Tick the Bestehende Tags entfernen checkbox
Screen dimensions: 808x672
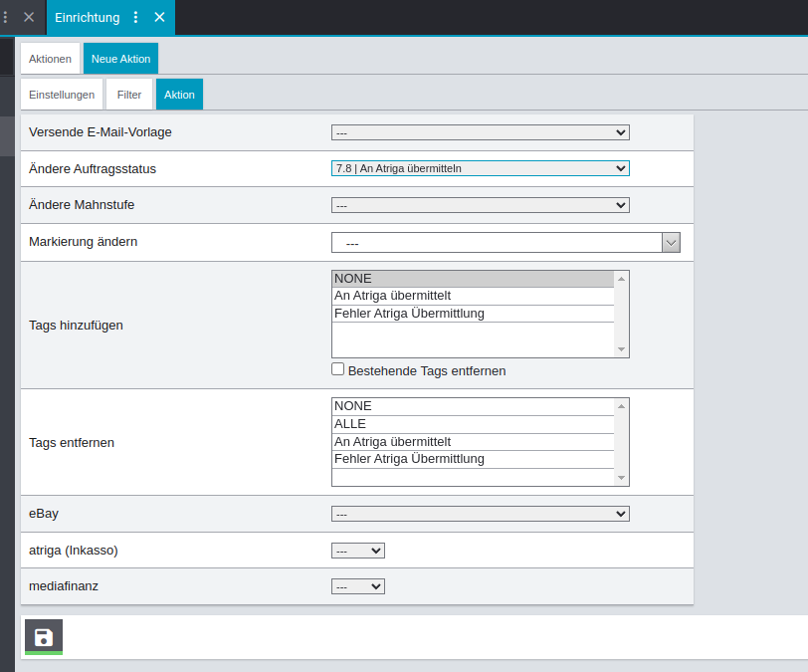(x=338, y=369)
